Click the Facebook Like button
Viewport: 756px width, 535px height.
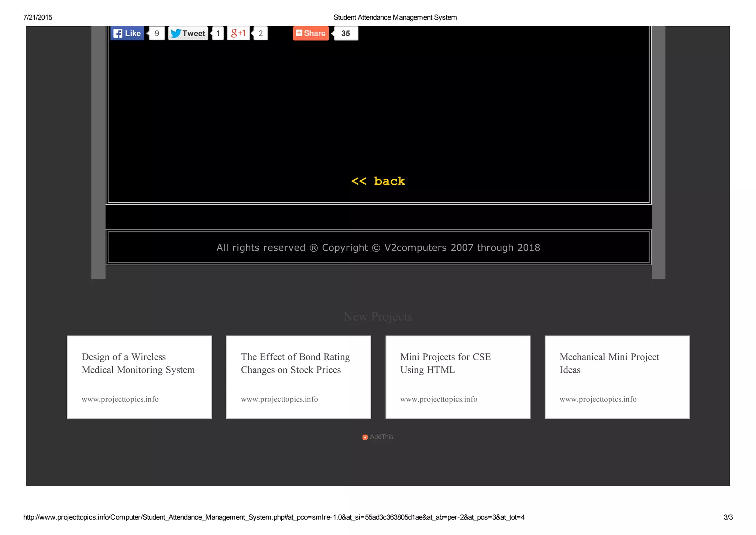127,33
